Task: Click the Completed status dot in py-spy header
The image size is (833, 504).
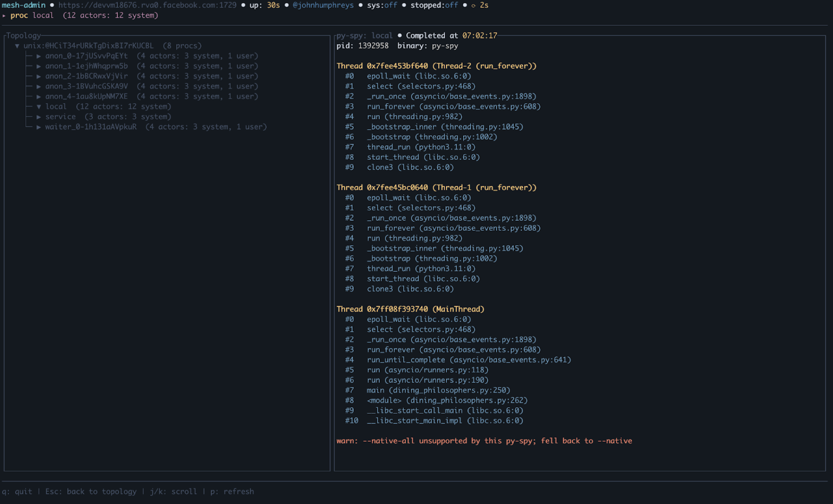Action: [x=400, y=35]
